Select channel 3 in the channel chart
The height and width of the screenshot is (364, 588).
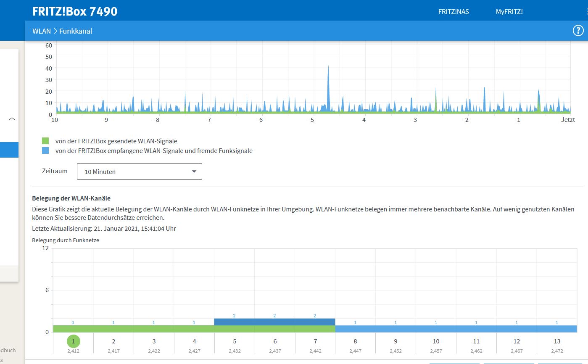(154, 341)
